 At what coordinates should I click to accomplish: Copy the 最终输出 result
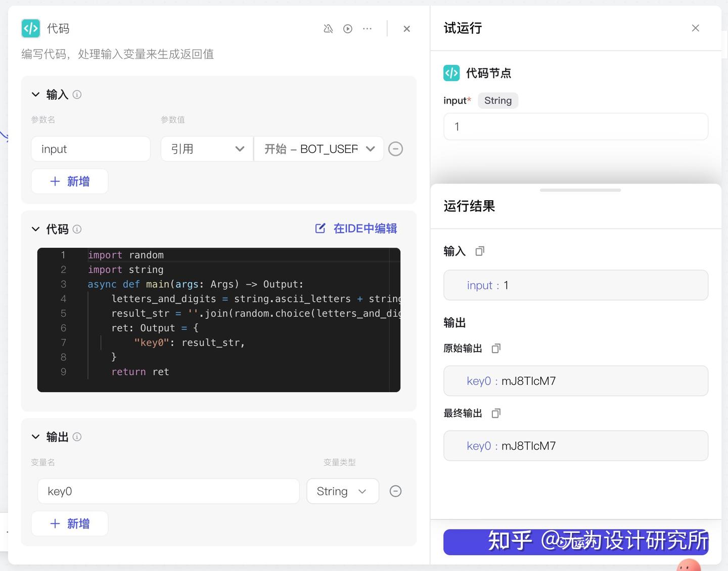pos(496,413)
